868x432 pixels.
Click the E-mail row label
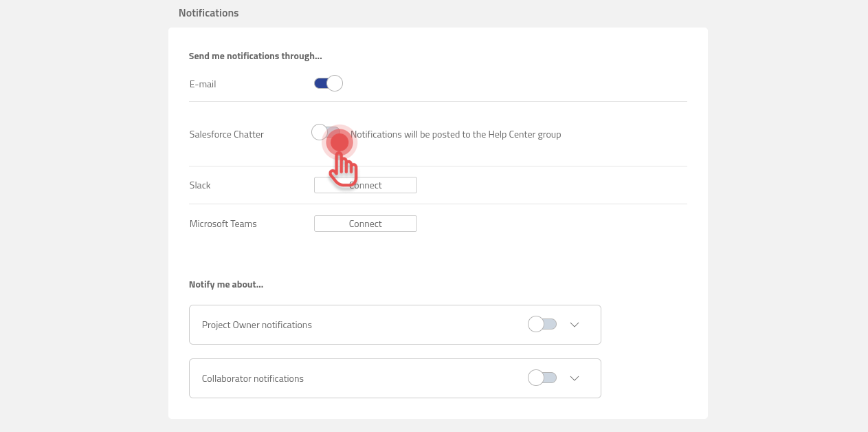pyautogui.click(x=203, y=83)
